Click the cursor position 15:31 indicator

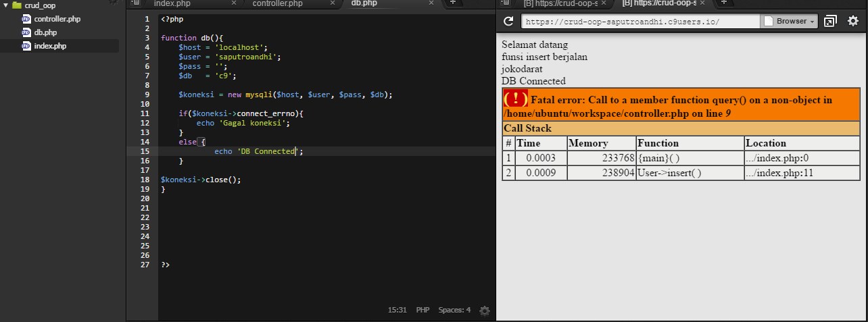[x=397, y=311]
